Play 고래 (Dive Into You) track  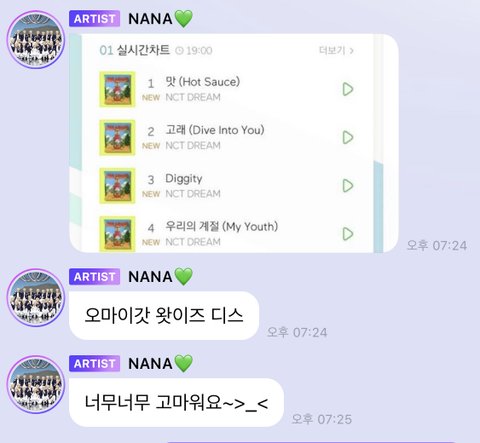coord(348,137)
